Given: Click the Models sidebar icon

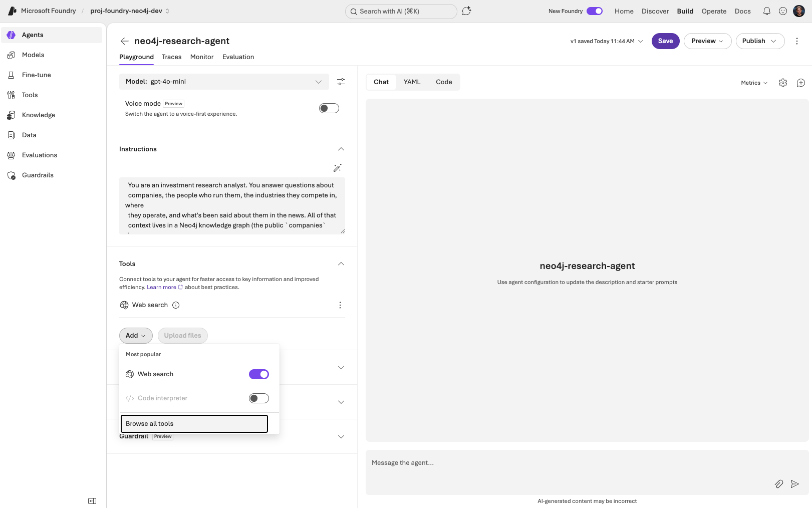Looking at the screenshot, I should [x=11, y=55].
